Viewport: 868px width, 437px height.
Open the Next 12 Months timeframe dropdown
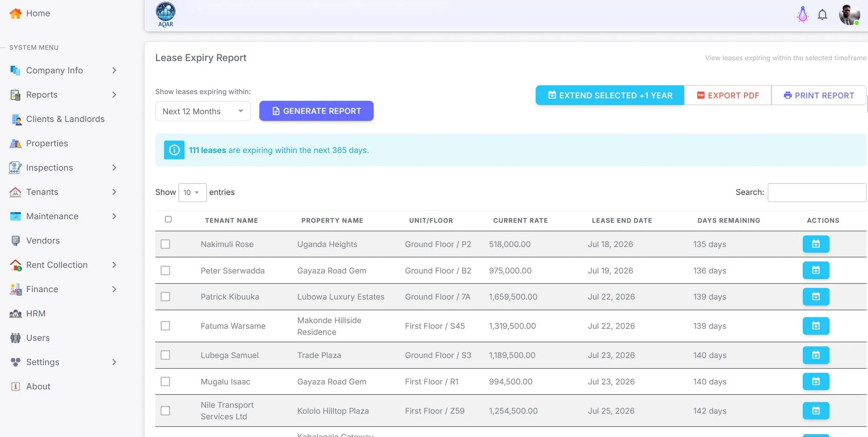pyautogui.click(x=203, y=111)
